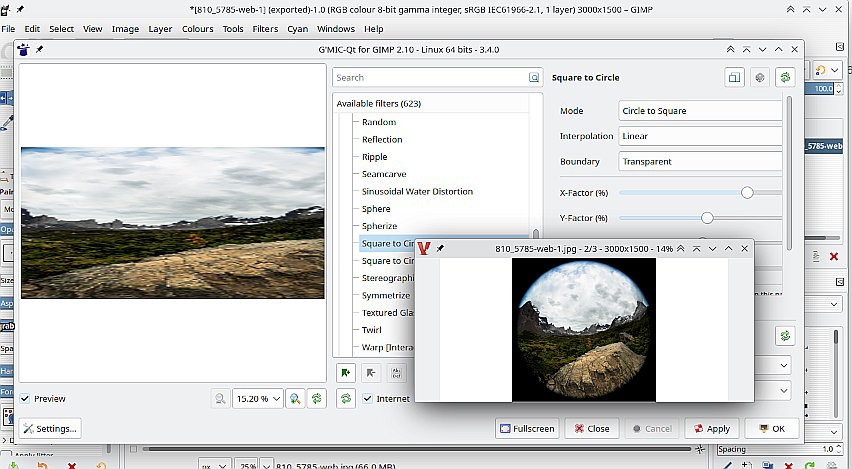The height and width of the screenshot is (469, 852).
Task: Select Sinusoidal Water Distortion filter in list
Action: tap(417, 191)
